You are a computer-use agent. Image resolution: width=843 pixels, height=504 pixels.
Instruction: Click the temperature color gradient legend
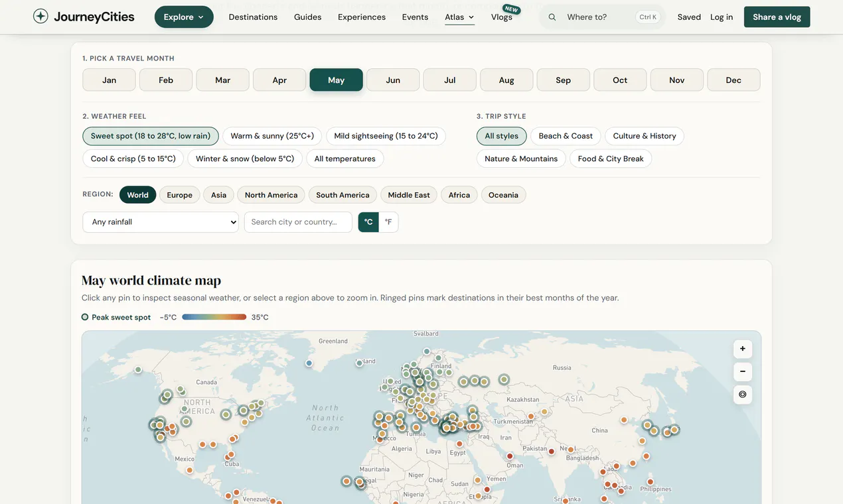(214, 317)
